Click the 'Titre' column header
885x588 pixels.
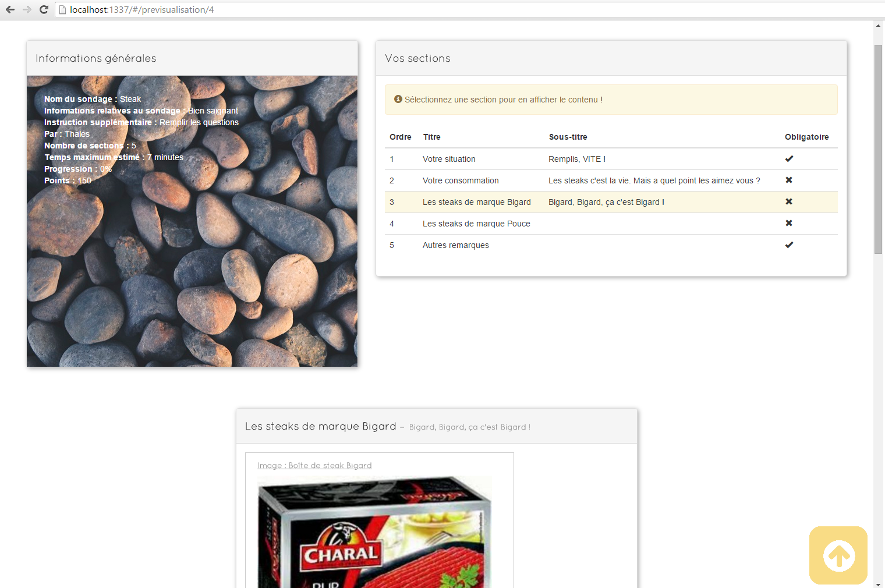(432, 137)
